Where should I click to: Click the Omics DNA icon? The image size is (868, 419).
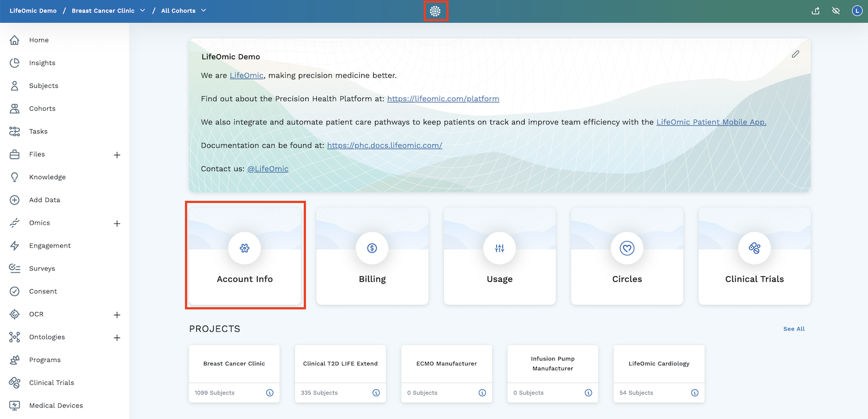[x=15, y=223]
